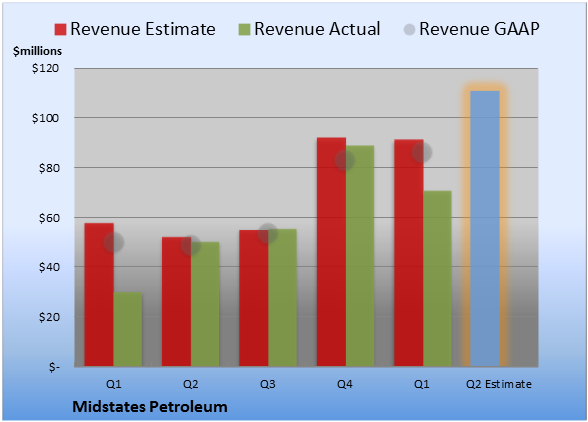Viewport: 588px width, 422px height.
Task: Click the GAAP marker on Q4
Action: click(x=345, y=161)
